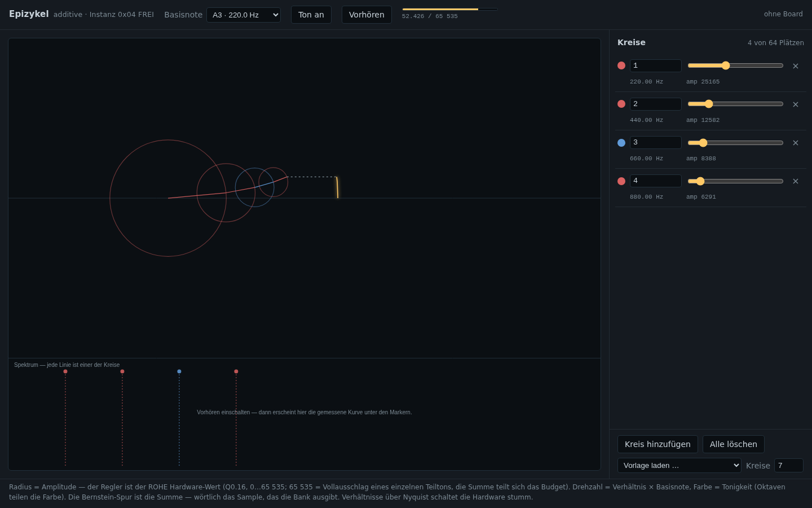Click the Kreise count field showing 7
Viewport: 812px width, 508px height.
click(x=789, y=465)
